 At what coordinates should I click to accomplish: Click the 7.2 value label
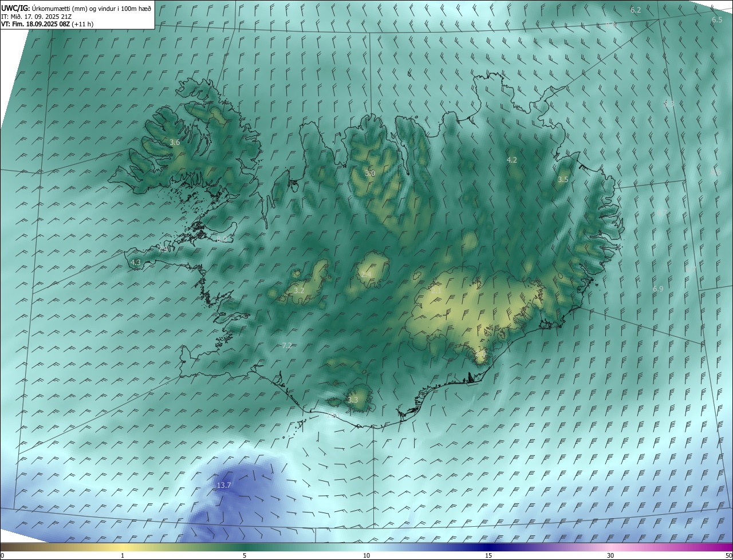point(287,345)
